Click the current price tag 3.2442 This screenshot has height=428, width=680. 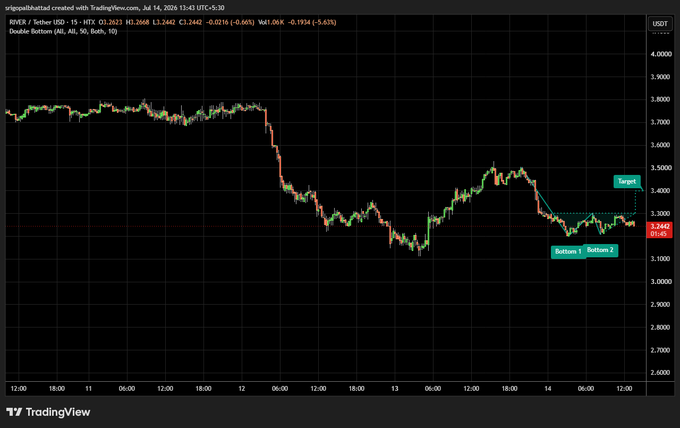[660, 226]
